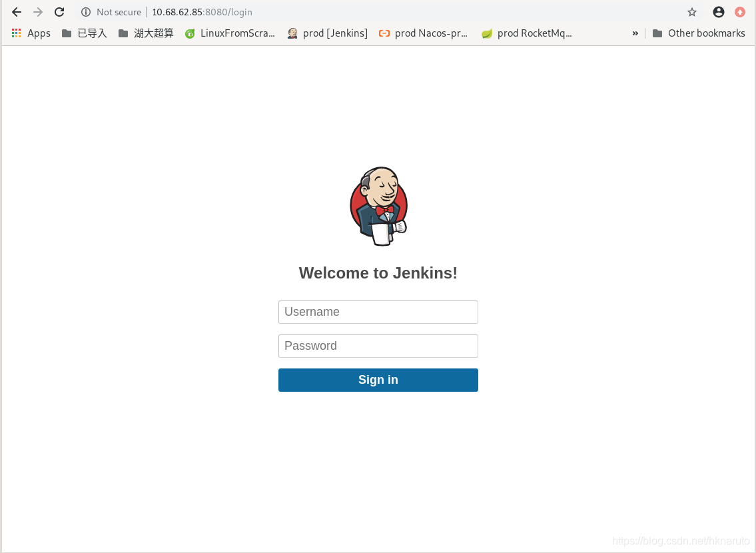Image resolution: width=756 pixels, height=553 pixels.
Task: Open the 已导入 bookmarks folder
Action: point(85,33)
